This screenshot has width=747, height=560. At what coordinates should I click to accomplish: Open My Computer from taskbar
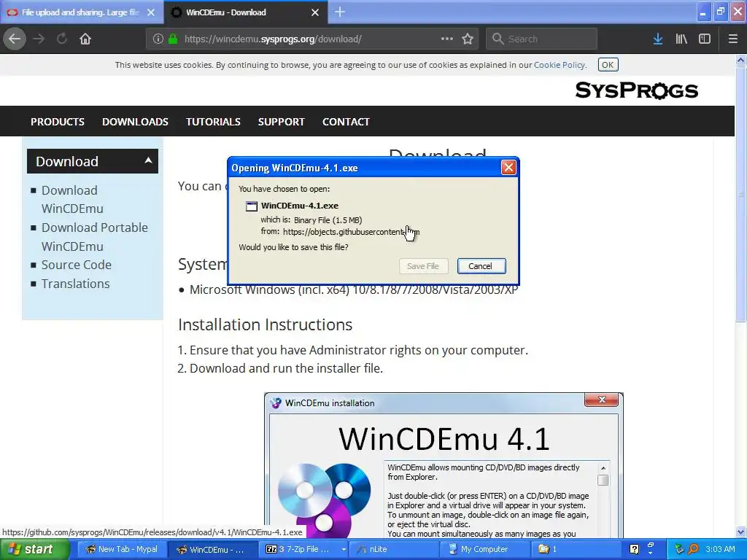coord(485,550)
